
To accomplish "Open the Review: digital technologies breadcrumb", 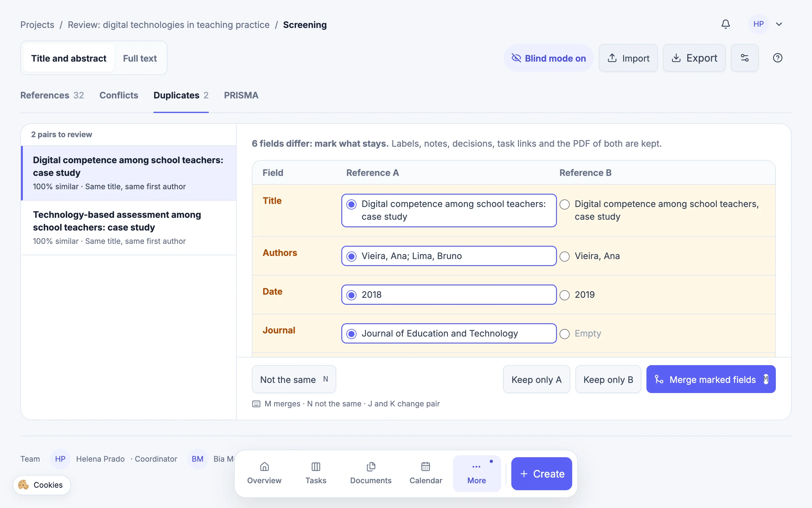I will (168, 25).
